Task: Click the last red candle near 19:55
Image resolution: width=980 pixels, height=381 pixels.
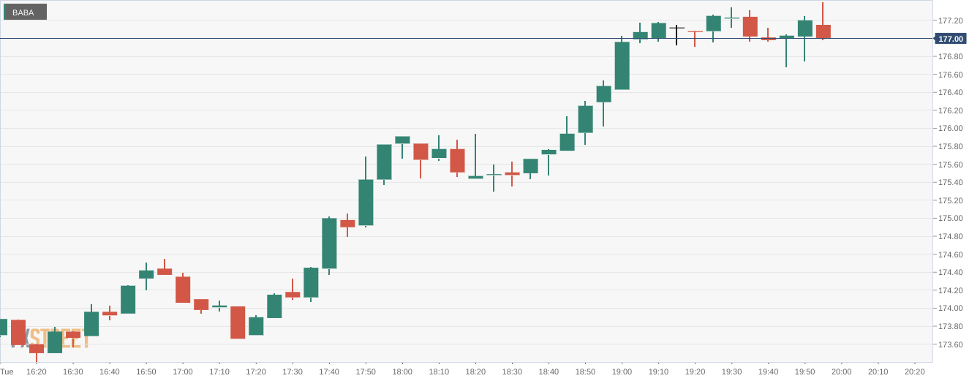Action: 823,31
